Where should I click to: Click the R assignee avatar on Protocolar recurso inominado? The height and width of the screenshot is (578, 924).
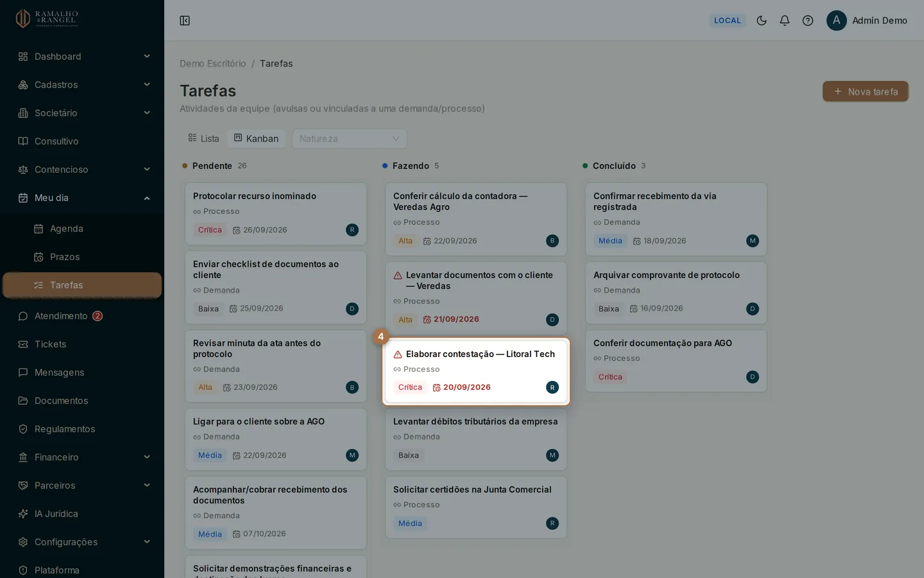click(352, 230)
